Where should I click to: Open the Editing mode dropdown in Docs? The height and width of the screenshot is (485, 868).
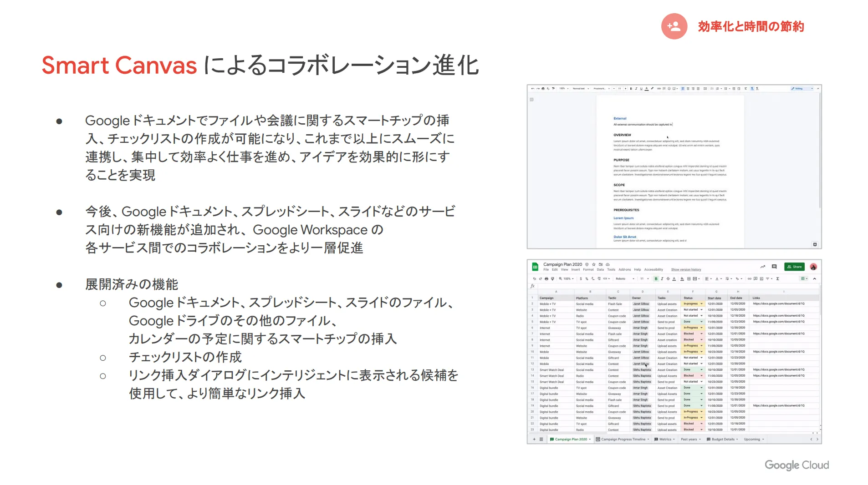[802, 89]
